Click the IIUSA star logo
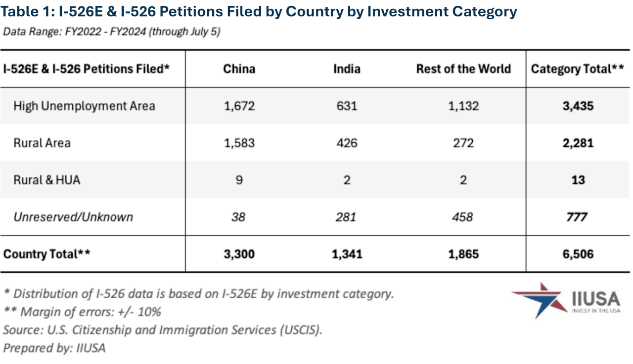The height and width of the screenshot is (364, 633). [540, 299]
